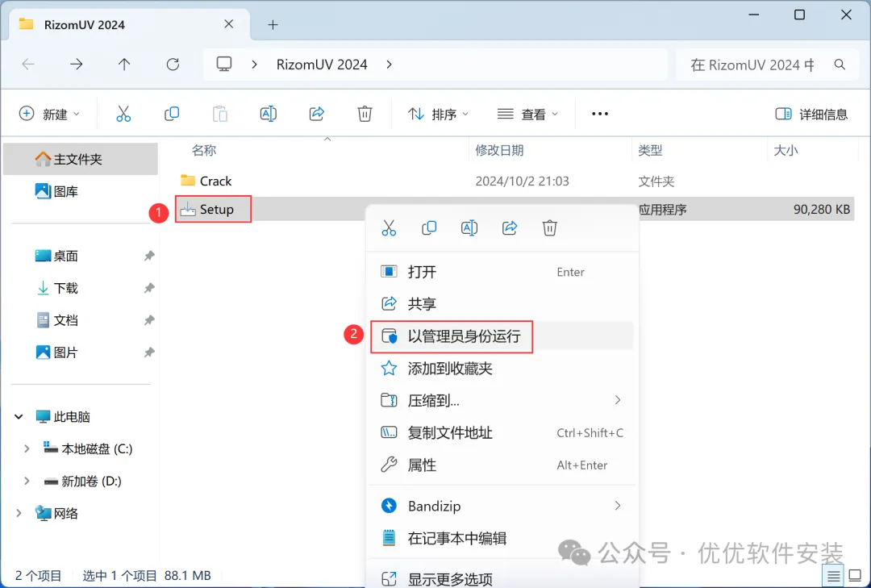
Task: Refresh the current folder view
Action: (x=173, y=65)
